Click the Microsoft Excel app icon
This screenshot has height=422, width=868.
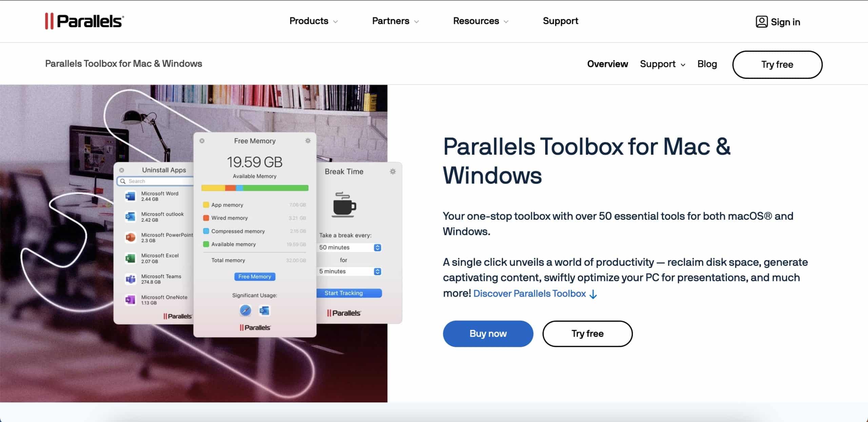(130, 258)
